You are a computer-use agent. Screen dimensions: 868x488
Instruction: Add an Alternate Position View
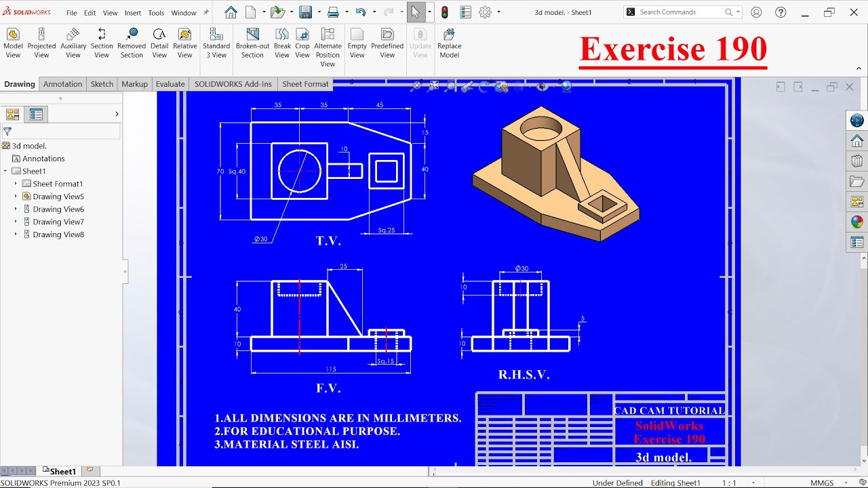(x=328, y=47)
